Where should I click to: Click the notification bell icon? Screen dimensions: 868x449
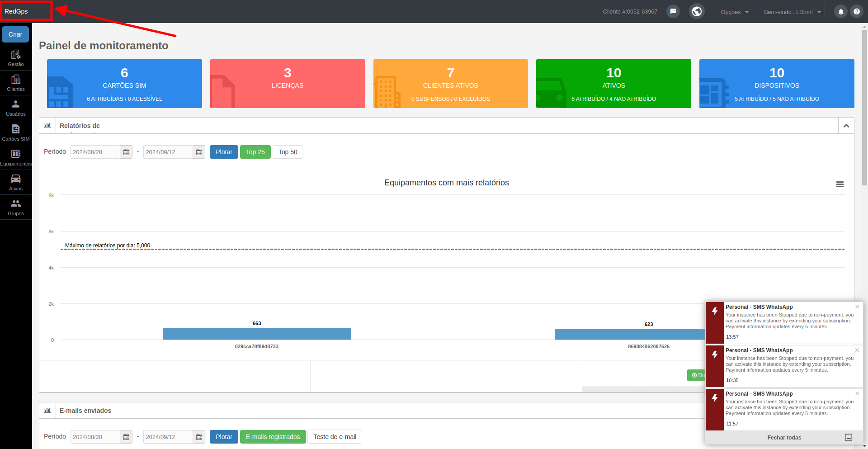pos(841,12)
